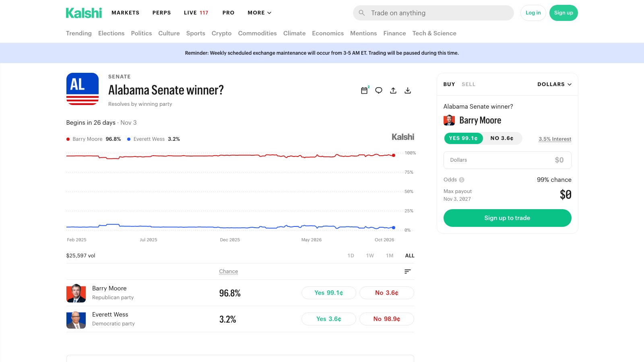Click the Odds info icon
This screenshot has width=644, height=362.
tap(462, 180)
